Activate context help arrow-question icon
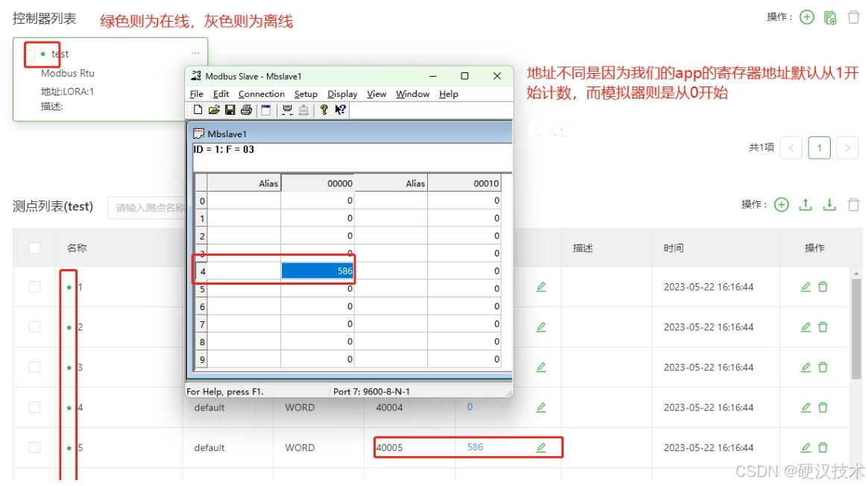868x486 pixels. pyautogui.click(x=340, y=110)
